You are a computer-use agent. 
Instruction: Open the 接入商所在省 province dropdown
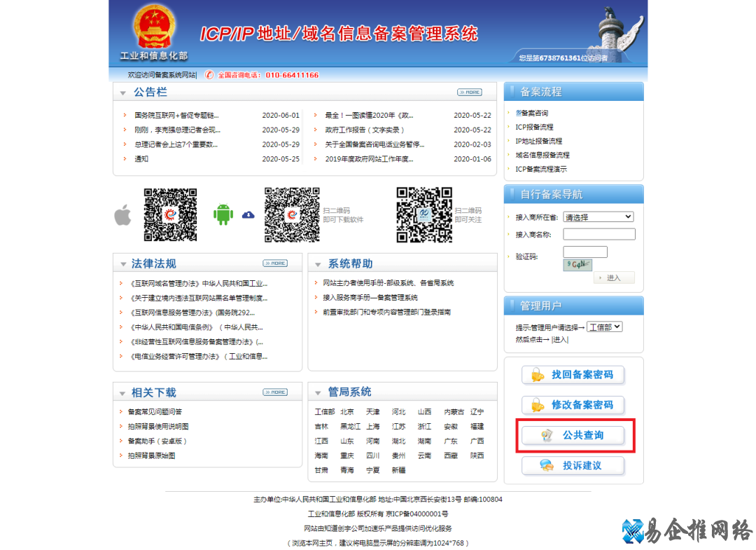point(598,216)
